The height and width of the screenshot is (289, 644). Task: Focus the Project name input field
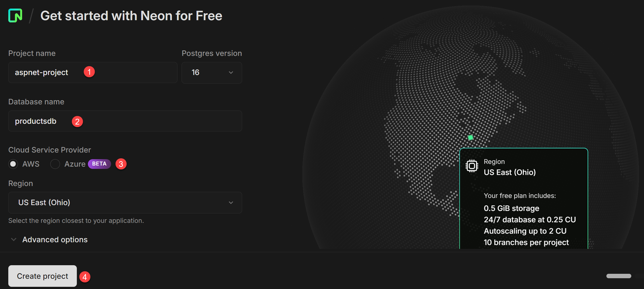point(93,72)
